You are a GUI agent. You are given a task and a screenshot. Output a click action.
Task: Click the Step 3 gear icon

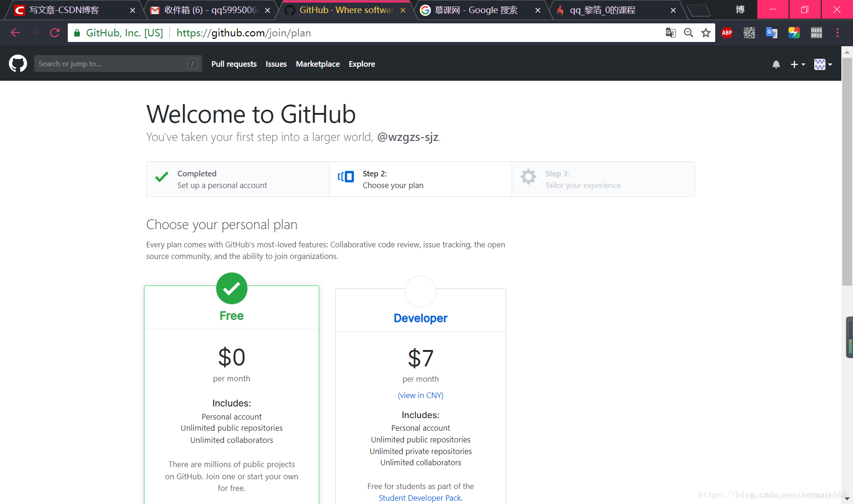529,176
